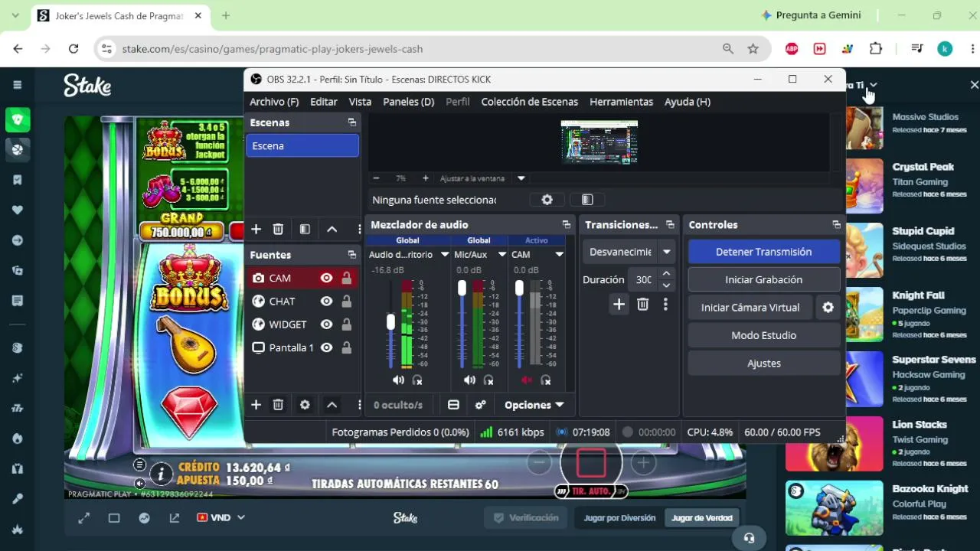980x551 pixels.
Task: Open the Herramientas menu in OBS
Action: click(x=622, y=102)
